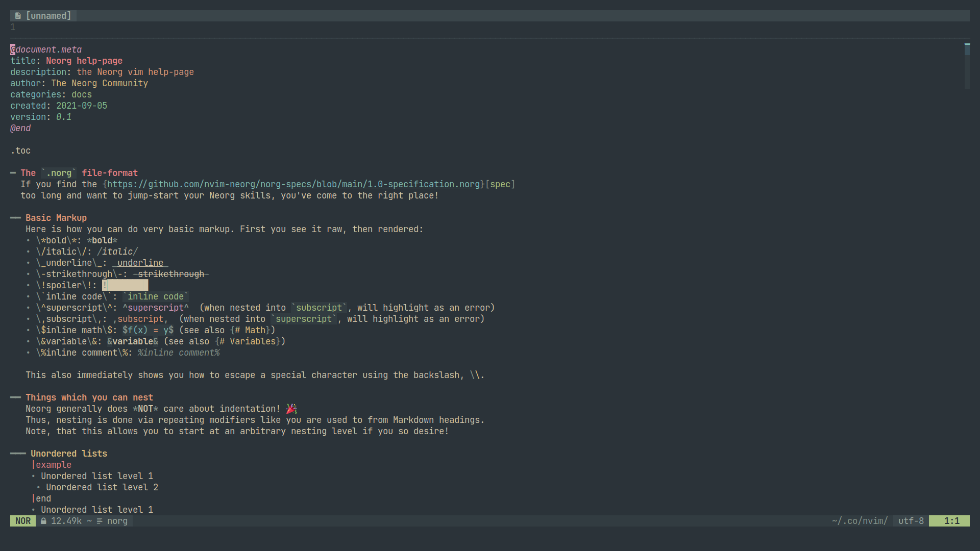980x551 pixels.
Task: Click the Things which you can nest heading text
Action: point(89,397)
